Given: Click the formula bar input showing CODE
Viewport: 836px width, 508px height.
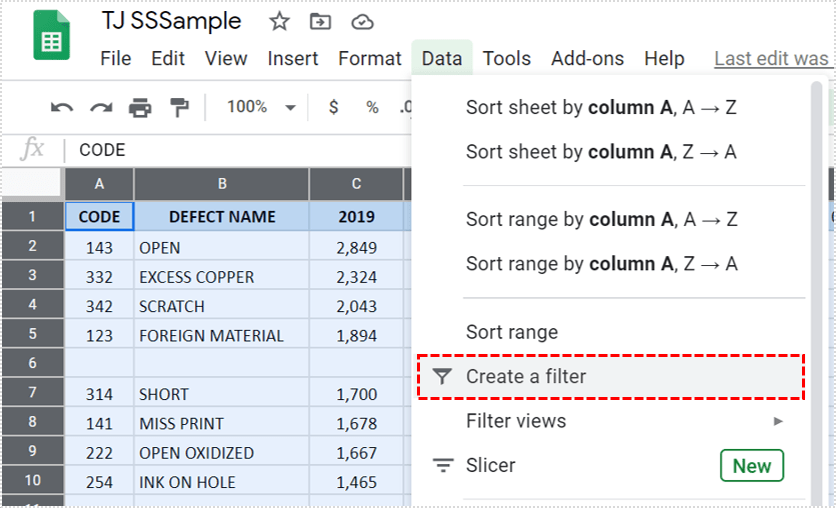Looking at the screenshot, I should 240,150.
